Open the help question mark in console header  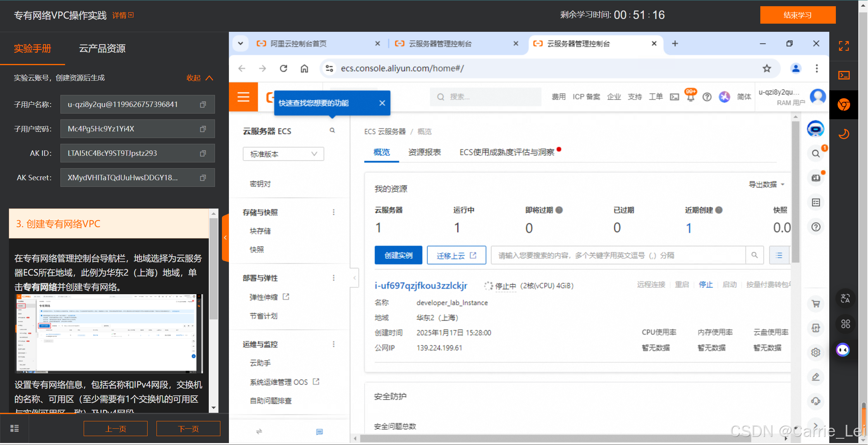[707, 97]
